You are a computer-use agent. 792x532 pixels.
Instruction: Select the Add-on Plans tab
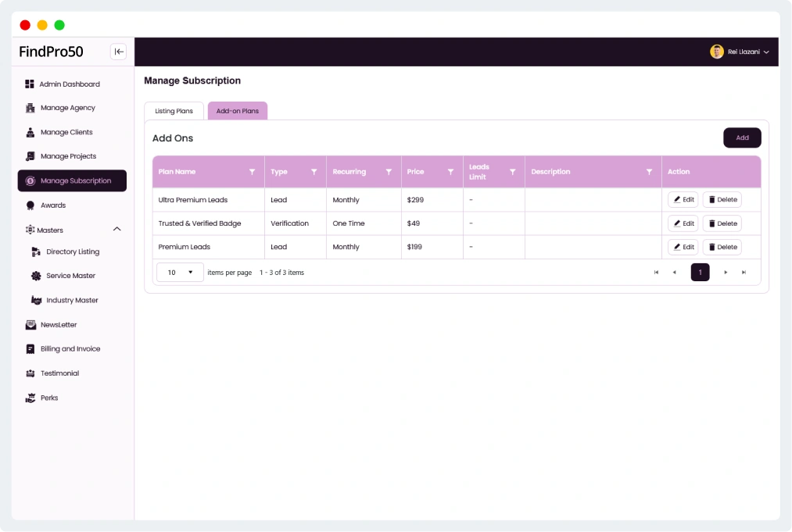pyautogui.click(x=238, y=111)
